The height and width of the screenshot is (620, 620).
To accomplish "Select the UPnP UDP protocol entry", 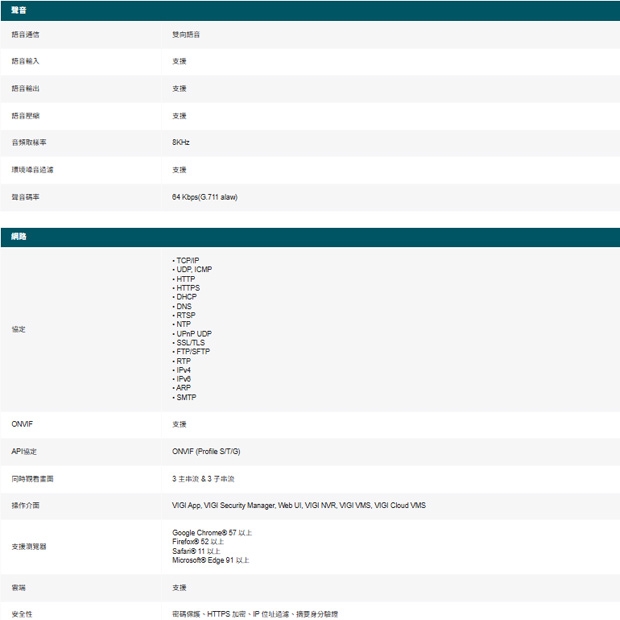I will pos(193,334).
